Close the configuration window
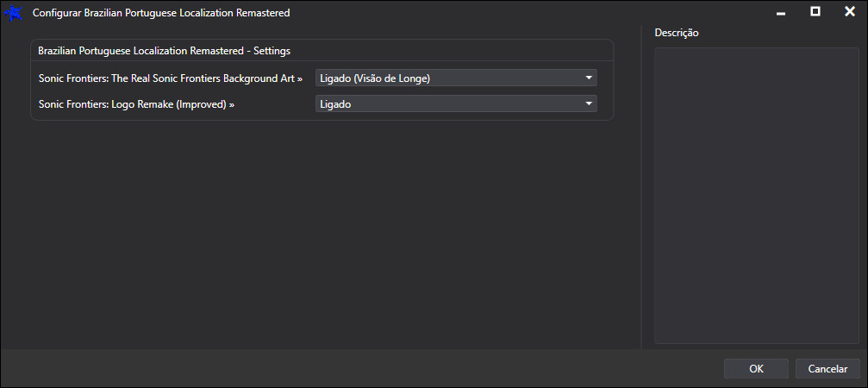The image size is (868, 388). [x=849, y=11]
